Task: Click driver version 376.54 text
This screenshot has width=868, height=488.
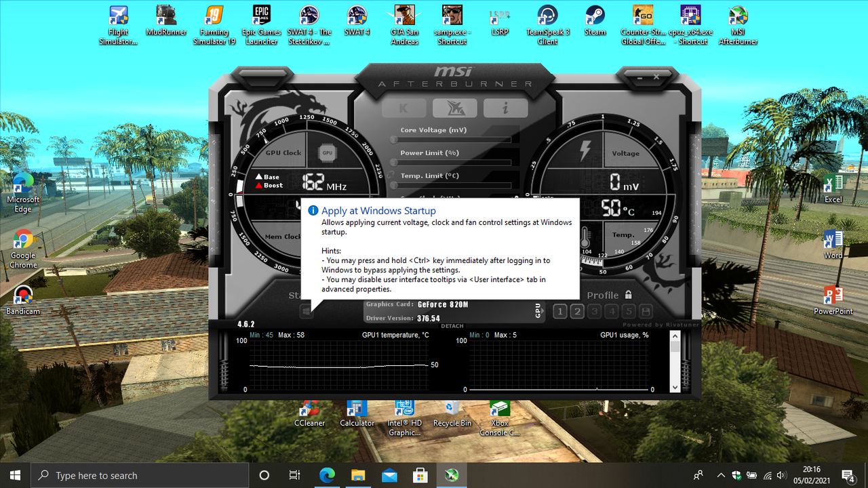Action: point(429,318)
